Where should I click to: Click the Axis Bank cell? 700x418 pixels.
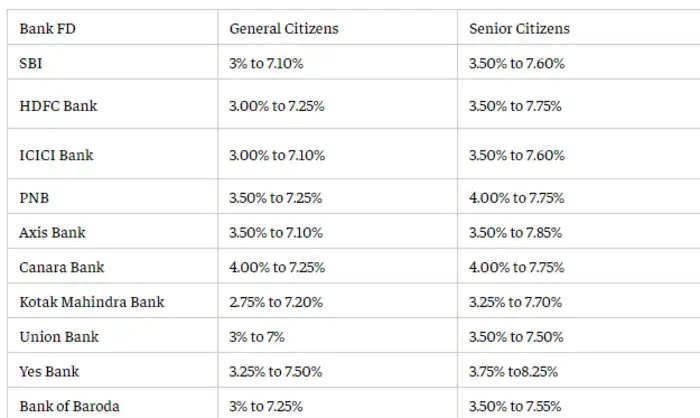pos(52,232)
